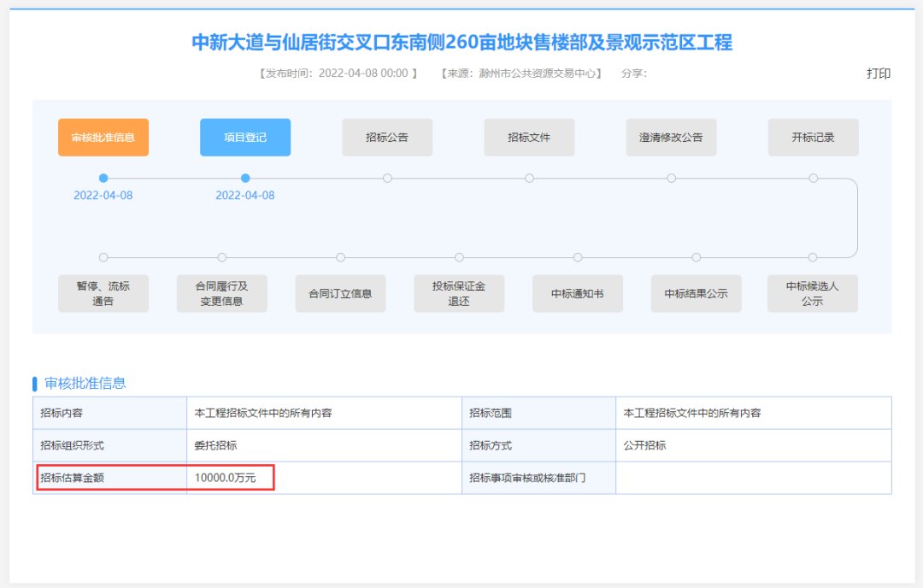
Task: Open 合同订立信息 step
Action: 340,293
